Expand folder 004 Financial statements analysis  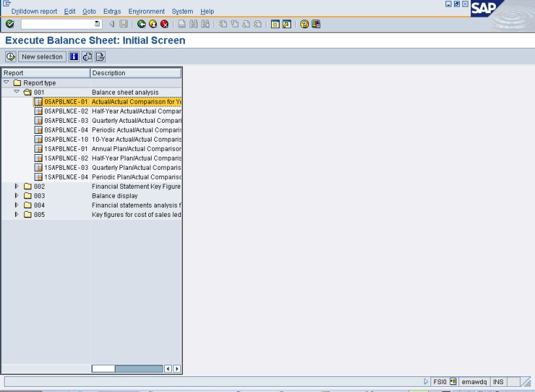pos(17,205)
